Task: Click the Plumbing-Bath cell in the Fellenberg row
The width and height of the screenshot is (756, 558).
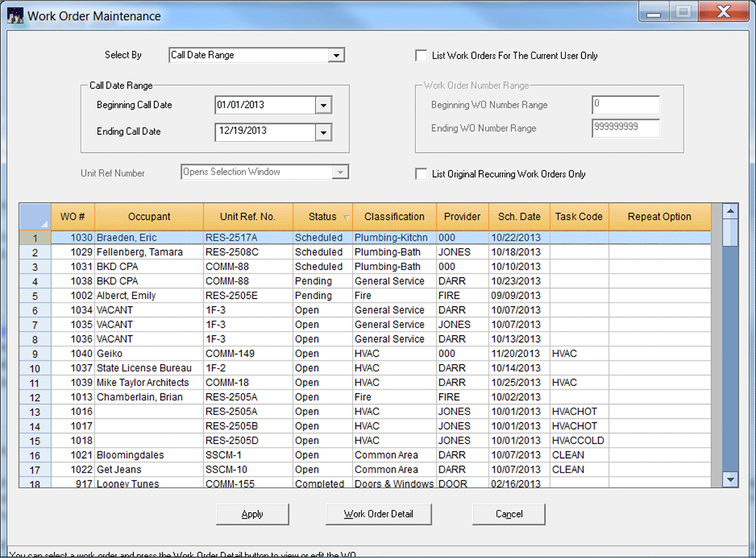Action: 394,253
